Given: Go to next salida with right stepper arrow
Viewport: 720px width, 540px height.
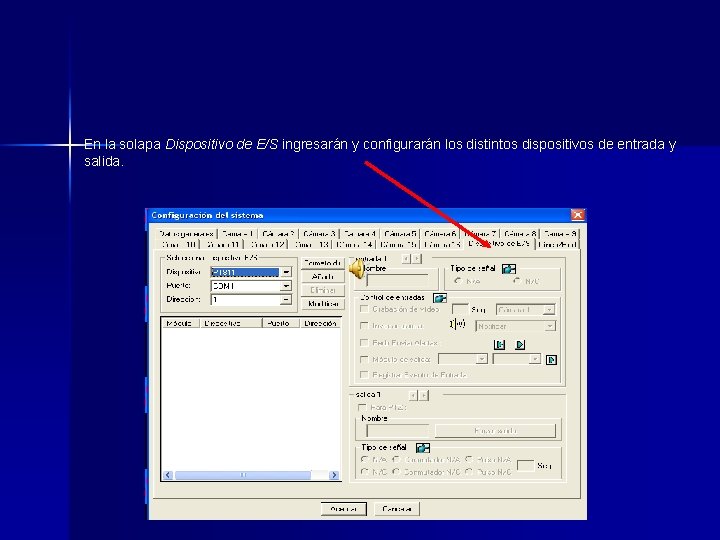Looking at the screenshot, I should coord(424,395).
